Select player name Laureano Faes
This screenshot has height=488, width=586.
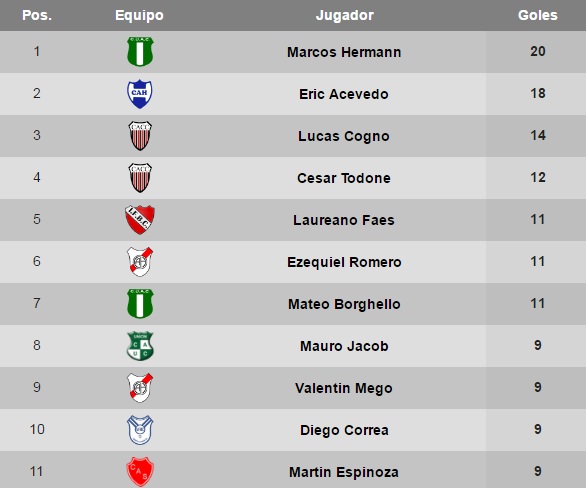click(344, 220)
